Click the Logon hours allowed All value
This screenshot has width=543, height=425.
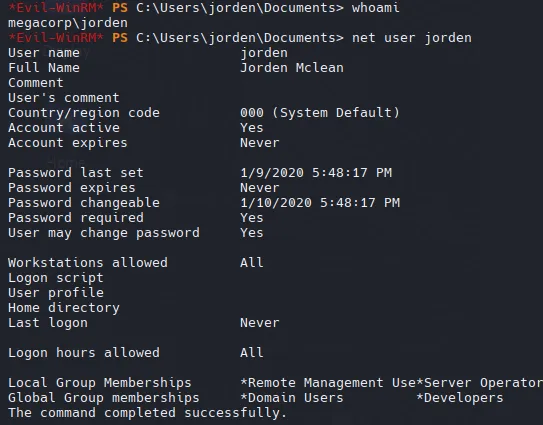(x=252, y=353)
